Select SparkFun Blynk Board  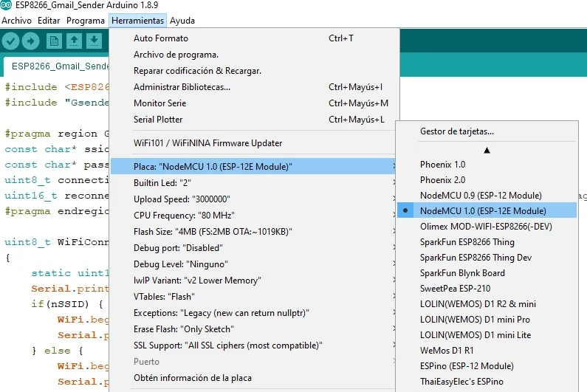[x=487, y=273]
